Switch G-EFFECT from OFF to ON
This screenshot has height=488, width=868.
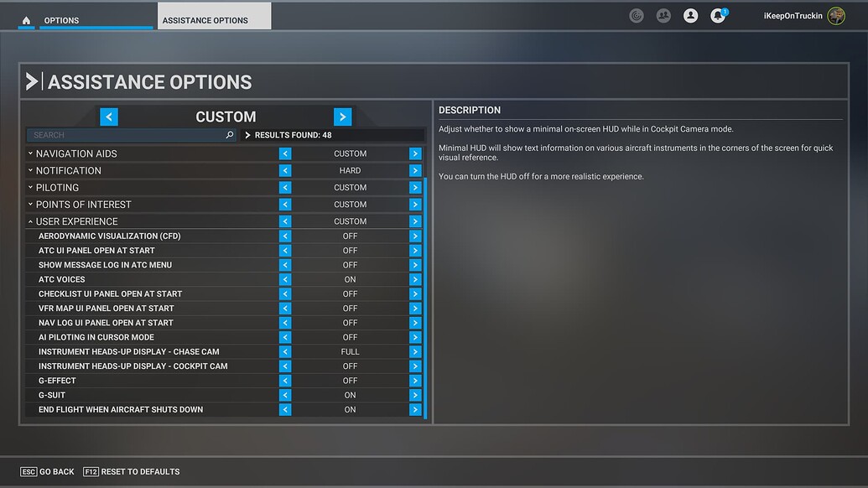414,380
